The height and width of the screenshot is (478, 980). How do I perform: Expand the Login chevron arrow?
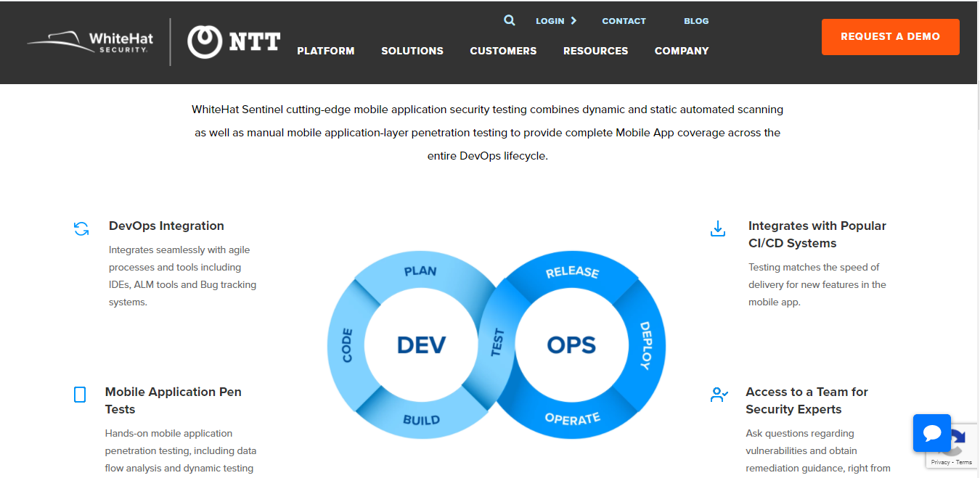pyautogui.click(x=573, y=21)
